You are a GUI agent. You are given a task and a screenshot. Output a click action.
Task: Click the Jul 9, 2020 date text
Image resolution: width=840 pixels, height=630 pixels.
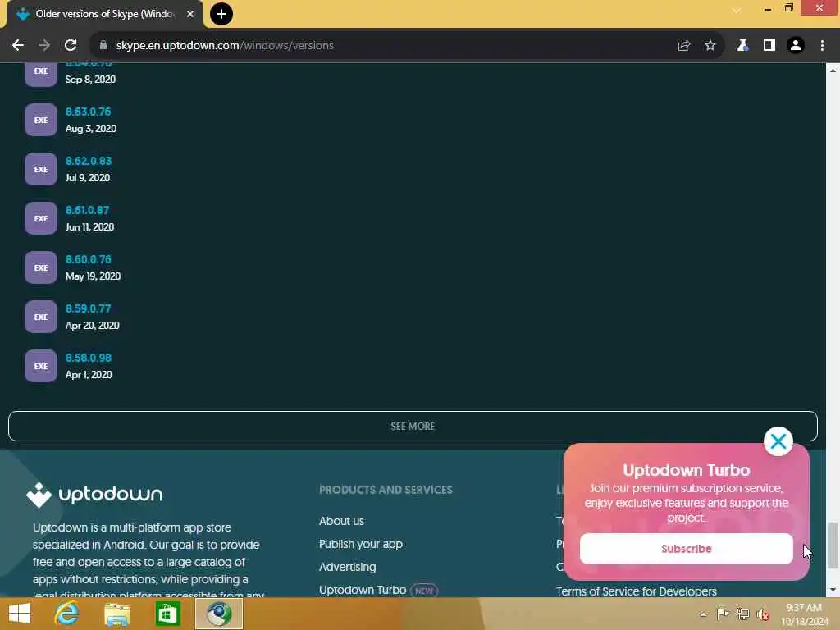87,178
